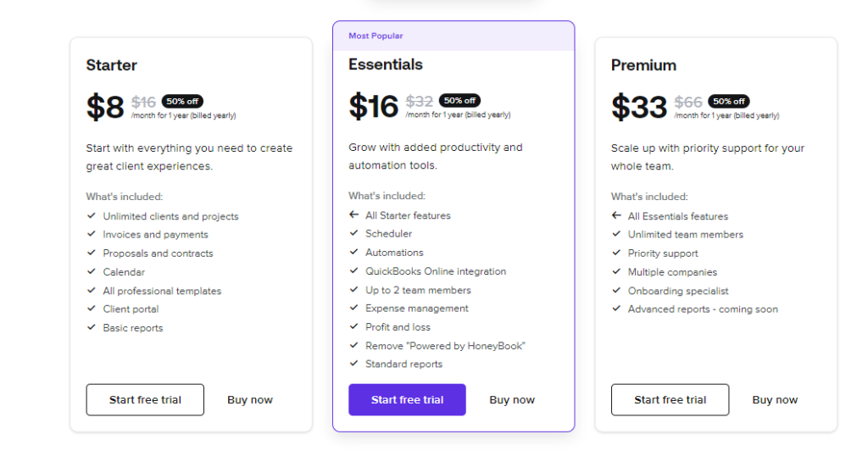Click the Remove "Powered by HoneyBook" feature
The image size is (868, 451).
[445, 345]
